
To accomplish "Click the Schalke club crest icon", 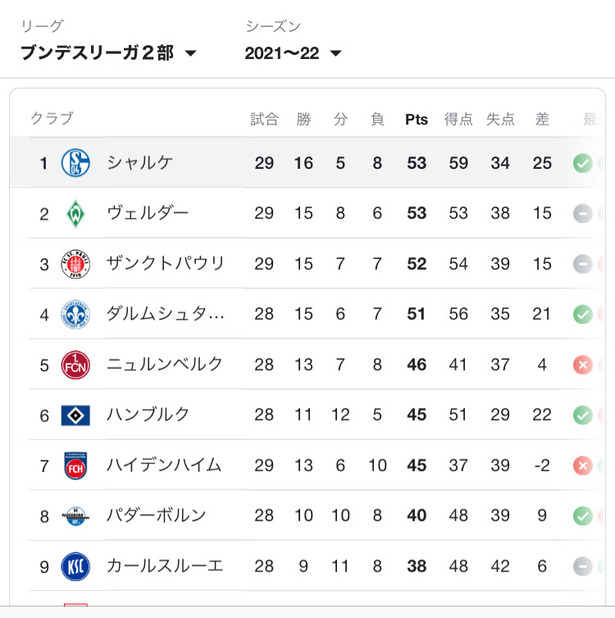I will pos(76,163).
